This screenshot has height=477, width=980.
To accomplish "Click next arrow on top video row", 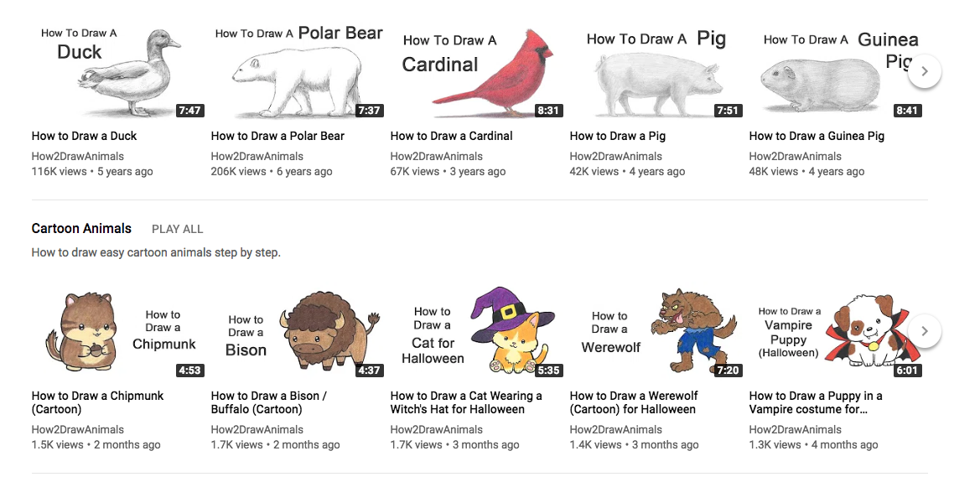I will click(924, 71).
